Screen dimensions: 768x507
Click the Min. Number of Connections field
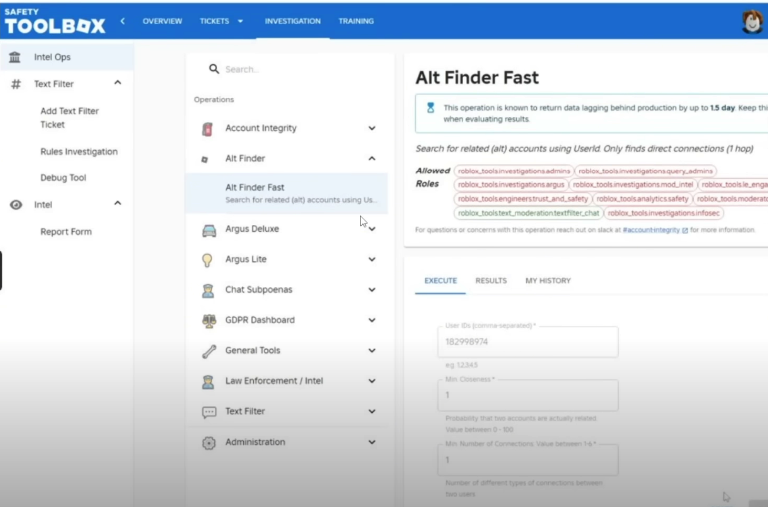pos(528,459)
